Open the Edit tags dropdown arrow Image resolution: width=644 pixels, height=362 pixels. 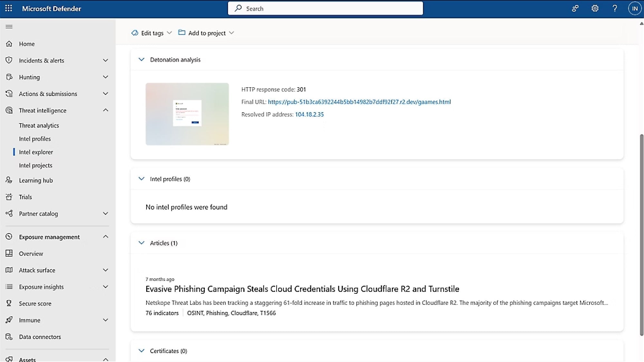(169, 33)
